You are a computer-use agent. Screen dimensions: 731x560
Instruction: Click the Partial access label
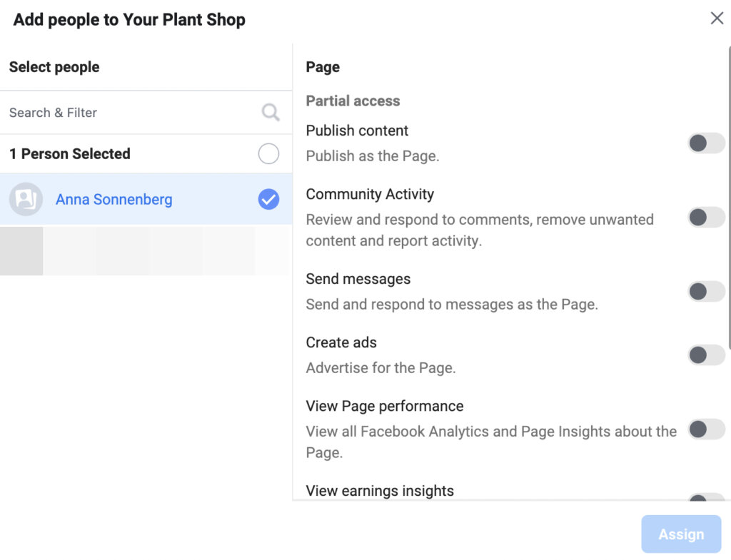tap(352, 101)
